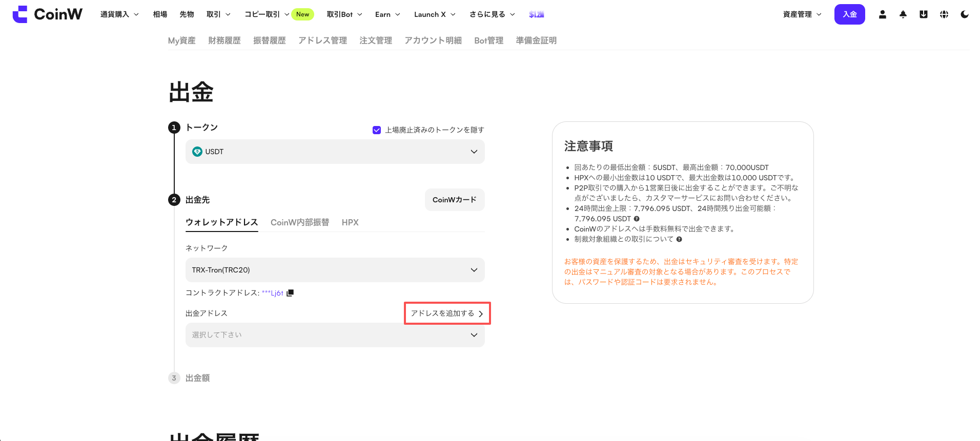Click the アドレスを追加する link
Image resolution: width=980 pixels, height=441 pixels.
click(447, 313)
